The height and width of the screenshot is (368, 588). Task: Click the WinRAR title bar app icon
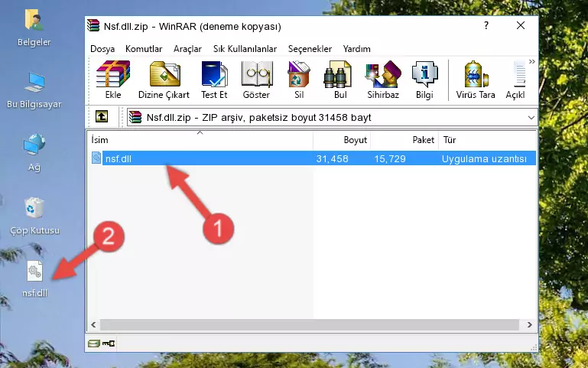(x=94, y=26)
